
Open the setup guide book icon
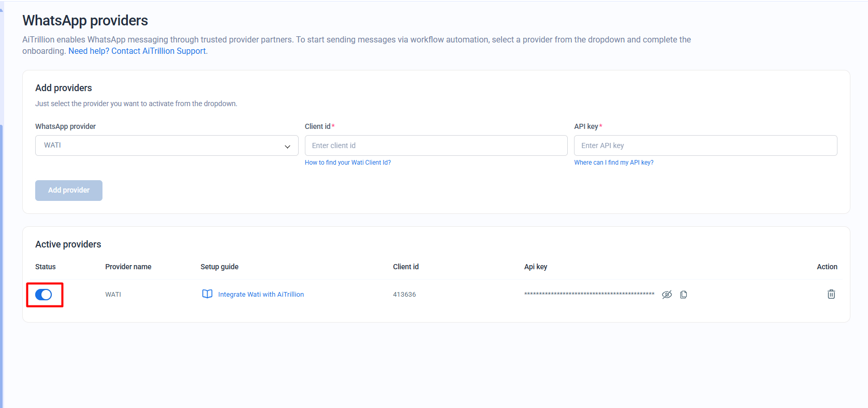tap(207, 294)
